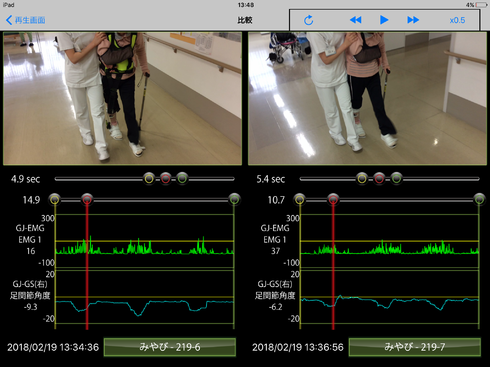490x367 pixels.
Task: Tap the left ankle angle value -9.3
Action: tap(30, 307)
